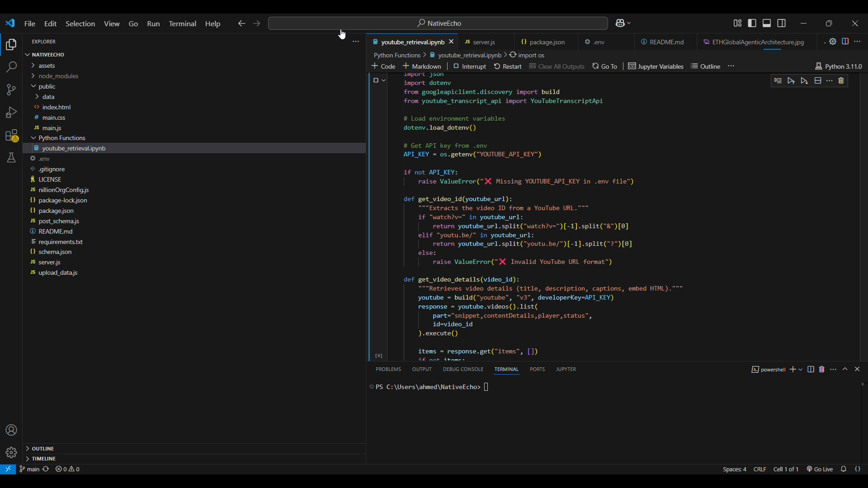
Task: Open more cell actions ellipsis
Action: pyautogui.click(x=830, y=81)
